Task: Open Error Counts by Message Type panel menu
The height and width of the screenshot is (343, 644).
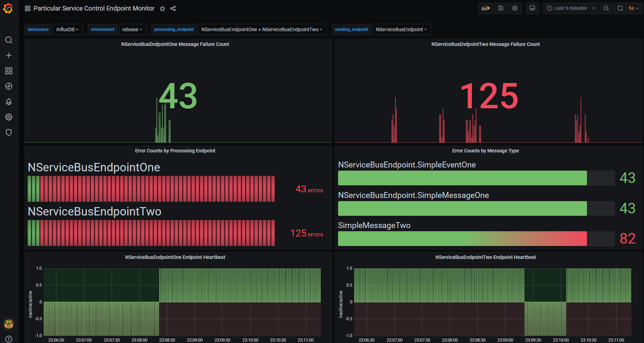Action: click(x=485, y=151)
